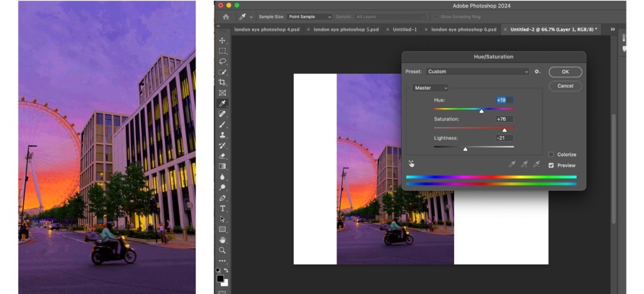
Task: Click the Lightness value field -21
Action: click(x=504, y=138)
